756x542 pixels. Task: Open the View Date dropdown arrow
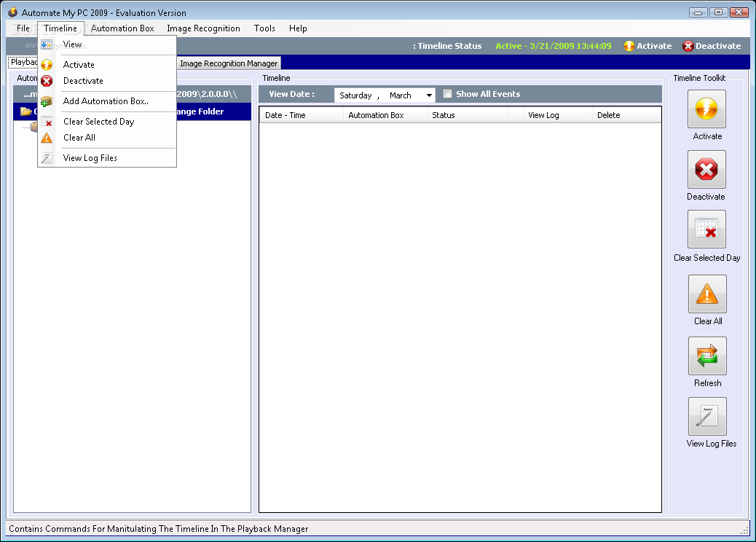click(429, 95)
